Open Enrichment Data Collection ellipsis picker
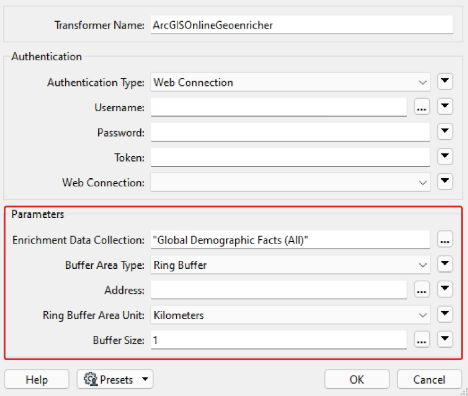The width and height of the screenshot is (468, 396). pyautogui.click(x=445, y=240)
